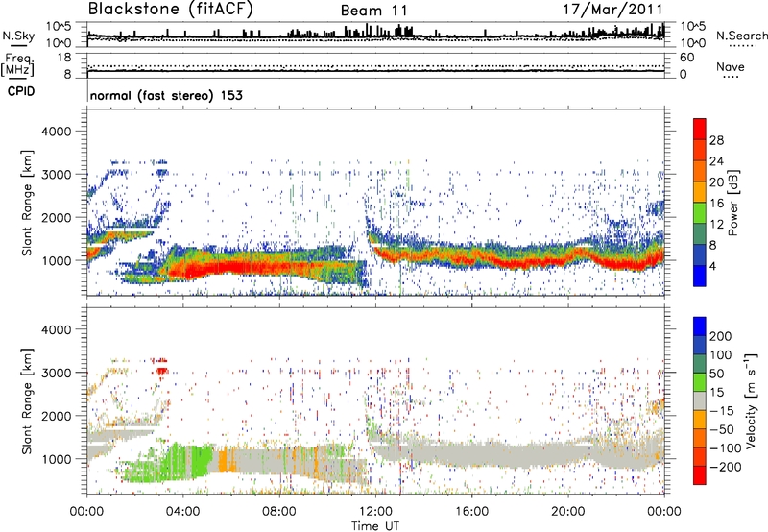
Task: Click the 'Power [dB]' colorbar title
Action: pos(732,203)
